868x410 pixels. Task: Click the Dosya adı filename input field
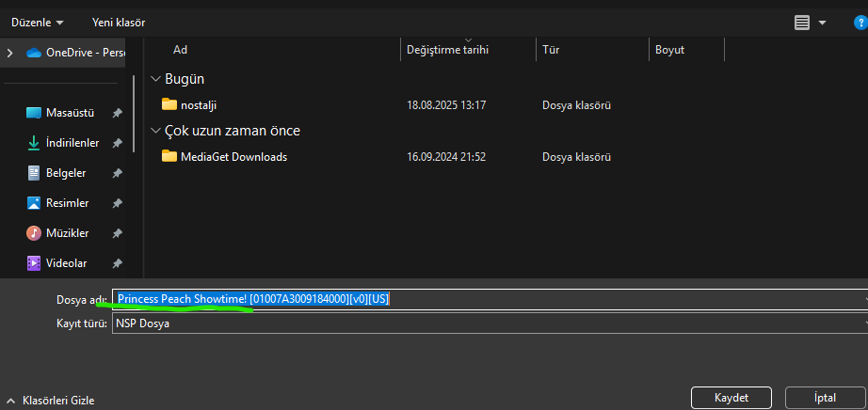point(490,299)
